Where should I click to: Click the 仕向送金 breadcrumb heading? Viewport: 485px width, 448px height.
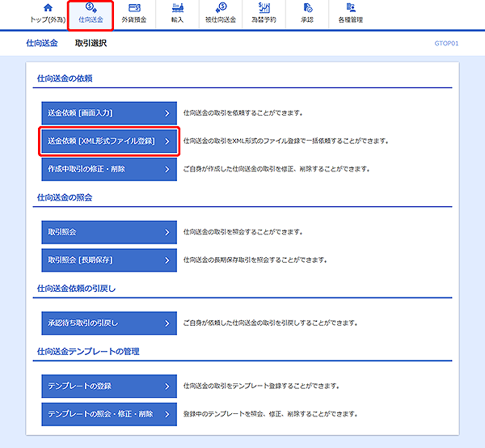click(x=42, y=44)
